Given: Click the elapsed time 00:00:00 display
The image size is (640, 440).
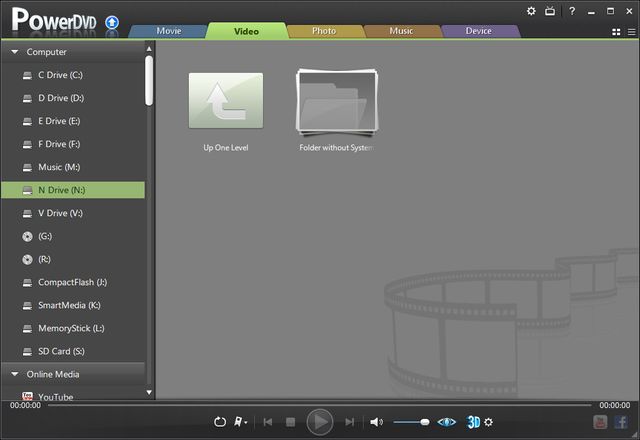Looking at the screenshot, I should click(25, 405).
